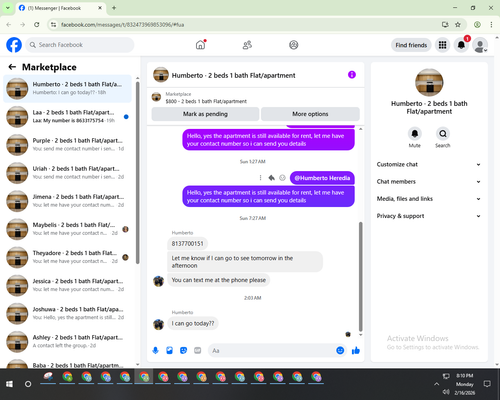The height and width of the screenshot is (400, 500).
Task: Open the Joshuwa conversation
Action: tap(67, 313)
